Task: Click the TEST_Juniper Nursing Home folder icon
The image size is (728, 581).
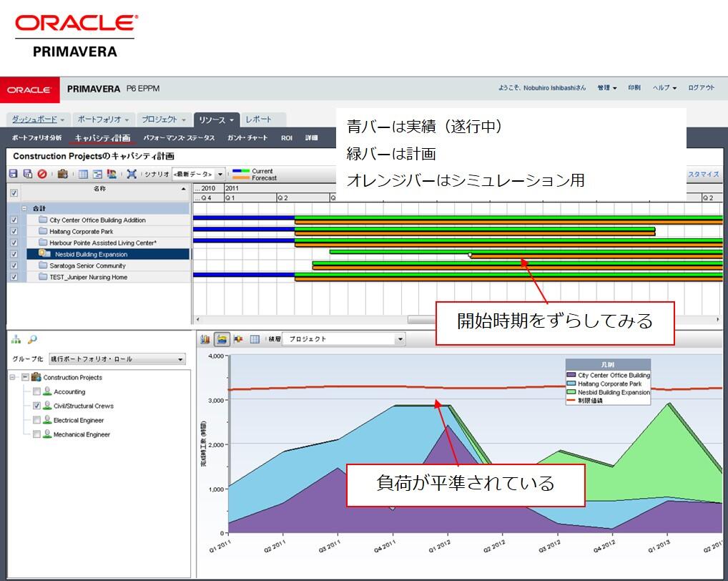Action: pyautogui.click(x=43, y=277)
